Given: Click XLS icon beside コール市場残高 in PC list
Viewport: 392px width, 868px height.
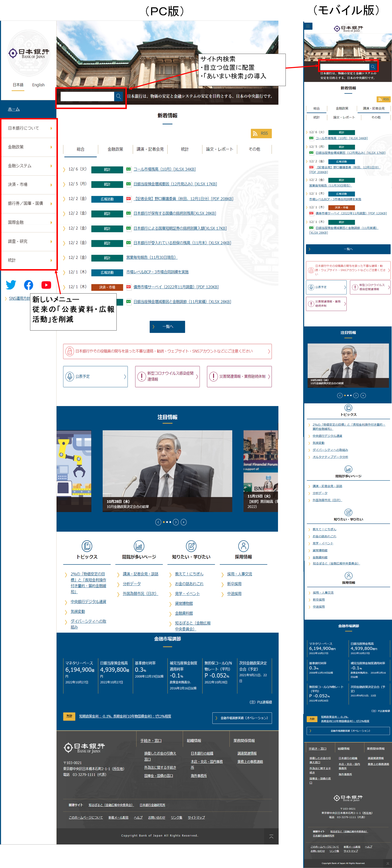Looking at the screenshot, I should 129,169.
